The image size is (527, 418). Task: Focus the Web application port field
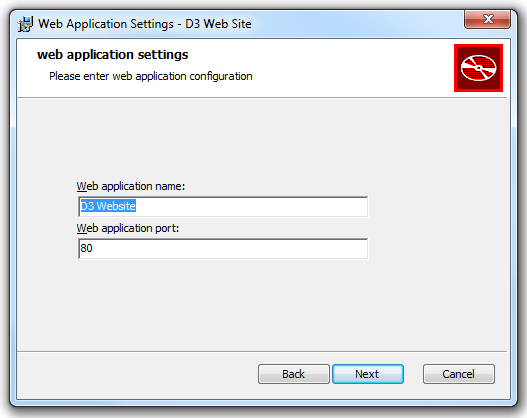[223, 249]
